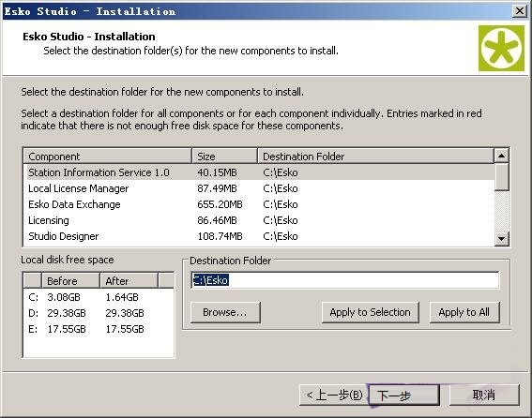Click the 3.08GB before value

coord(64,297)
